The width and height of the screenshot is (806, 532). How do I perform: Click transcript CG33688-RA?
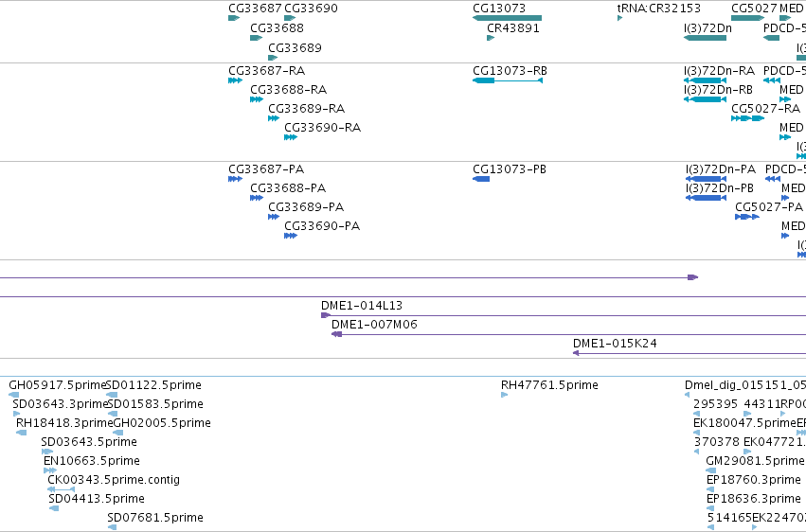pos(257,99)
